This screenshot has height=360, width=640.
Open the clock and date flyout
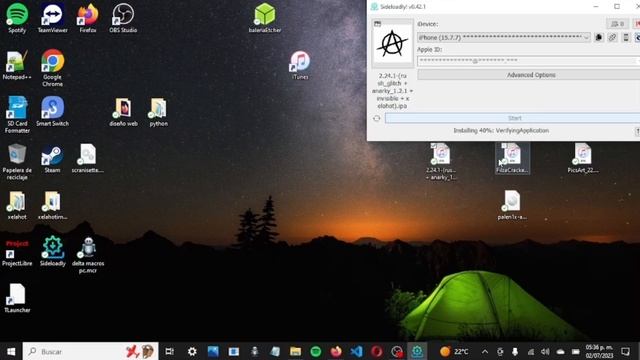(x=599, y=351)
